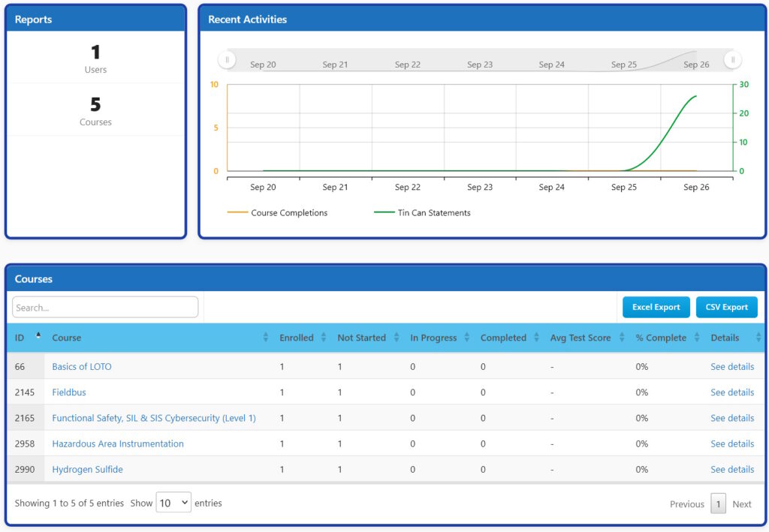This screenshot has height=532, width=769.
Task: Sort by Enrolled column arrows
Action: coord(324,338)
